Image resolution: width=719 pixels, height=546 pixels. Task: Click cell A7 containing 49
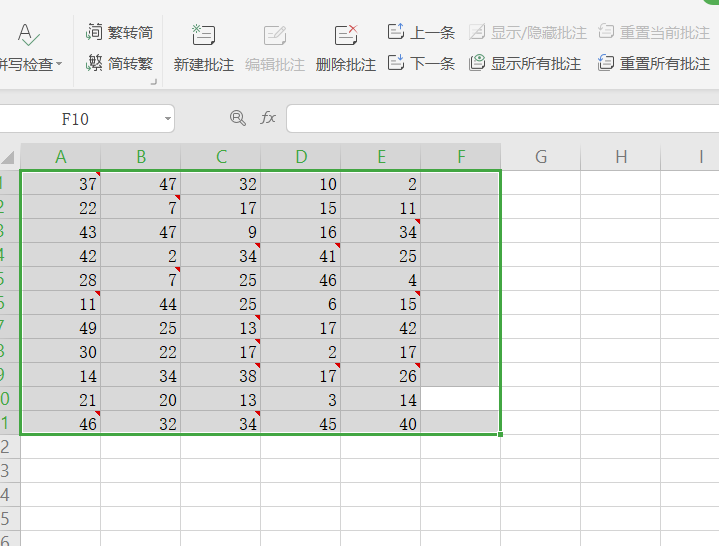pyautogui.click(x=61, y=327)
